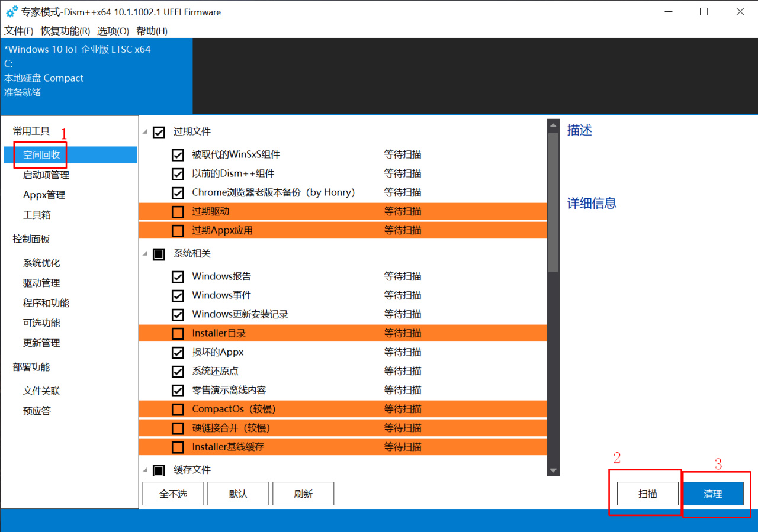This screenshot has width=758, height=532.
Task: Uncheck Windows更新安装记录 checkbox
Action: coord(178,315)
